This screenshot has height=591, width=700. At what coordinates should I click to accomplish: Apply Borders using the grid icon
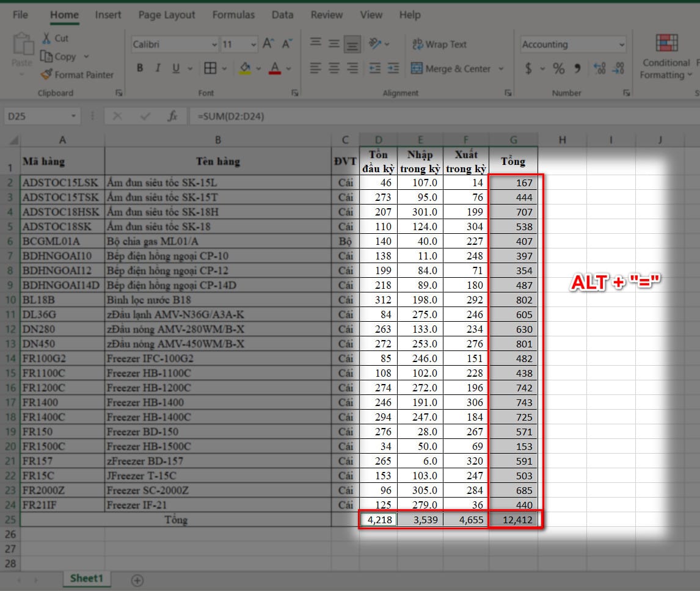click(210, 68)
